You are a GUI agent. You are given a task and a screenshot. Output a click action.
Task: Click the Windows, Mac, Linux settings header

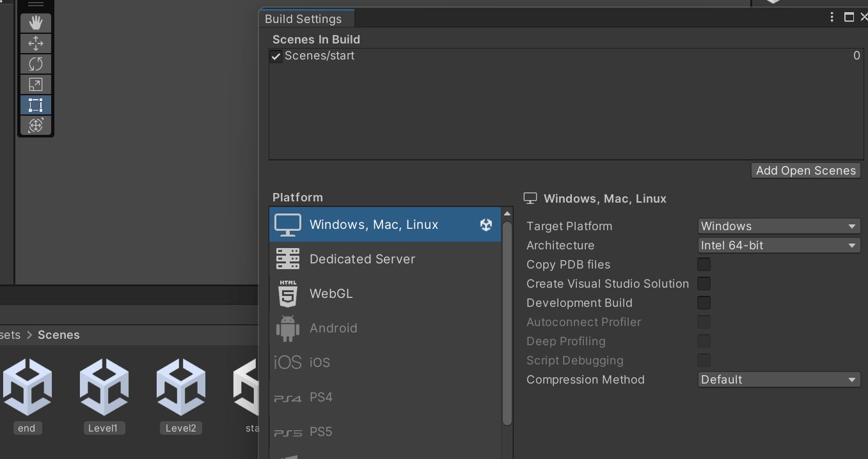pyautogui.click(x=605, y=199)
